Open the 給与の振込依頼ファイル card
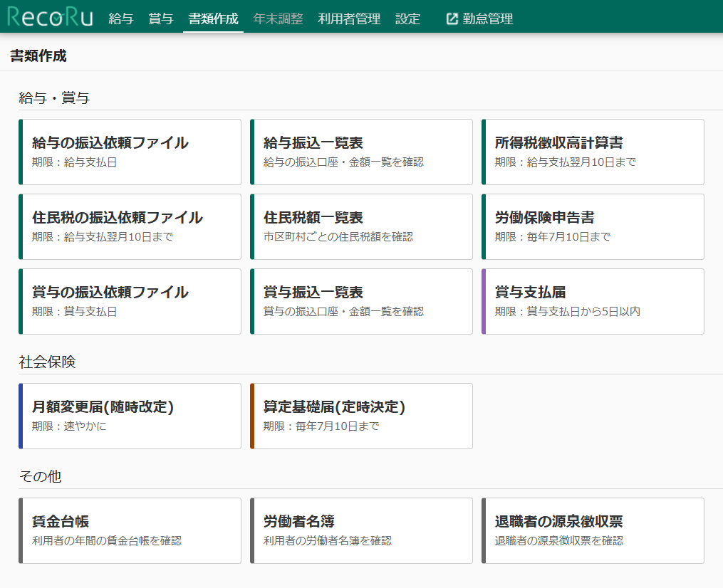This screenshot has height=588, width=723. point(130,152)
